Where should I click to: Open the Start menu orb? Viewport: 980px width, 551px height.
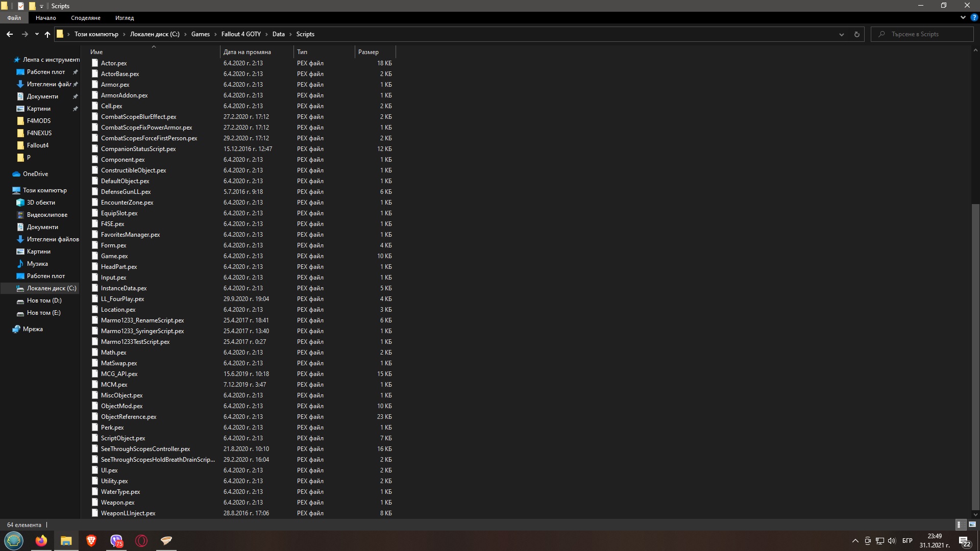14,540
